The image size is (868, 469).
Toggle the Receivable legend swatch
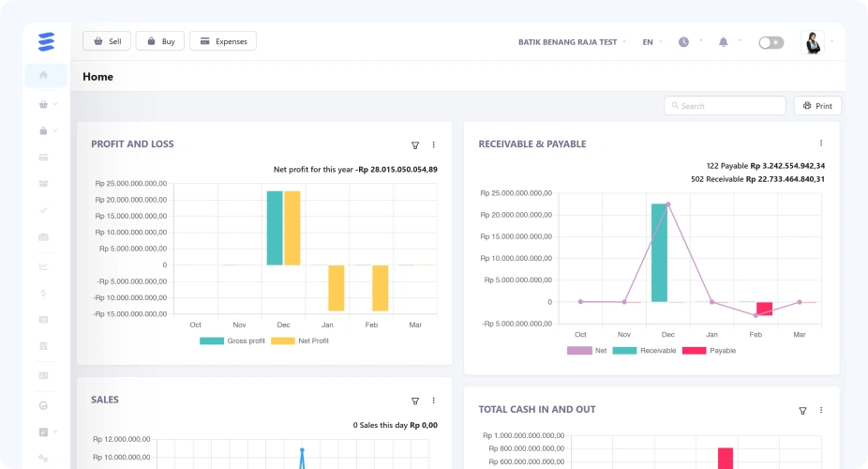pos(624,351)
